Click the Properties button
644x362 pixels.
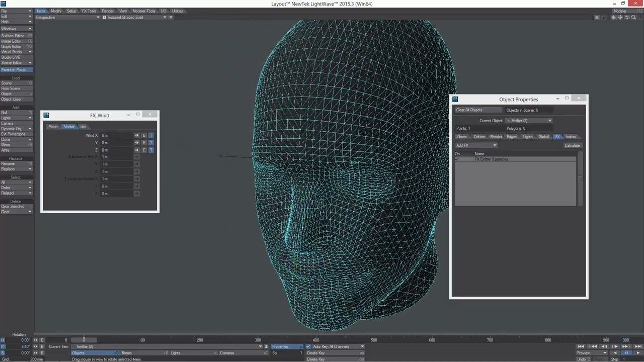click(x=287, y=346)
